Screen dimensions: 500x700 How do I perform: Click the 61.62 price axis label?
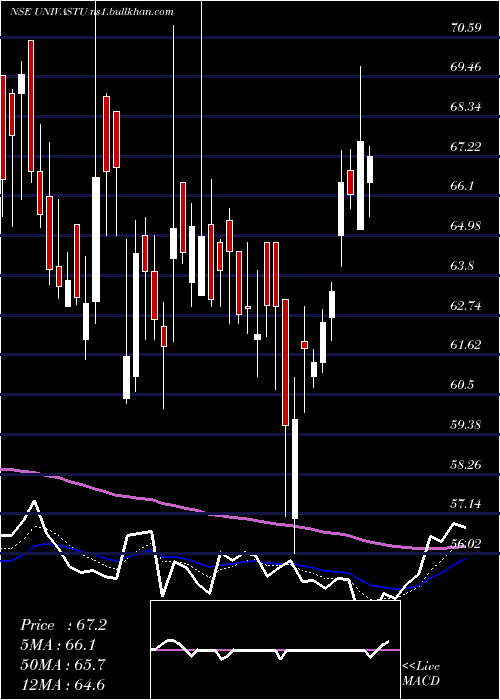click(466, 345)
